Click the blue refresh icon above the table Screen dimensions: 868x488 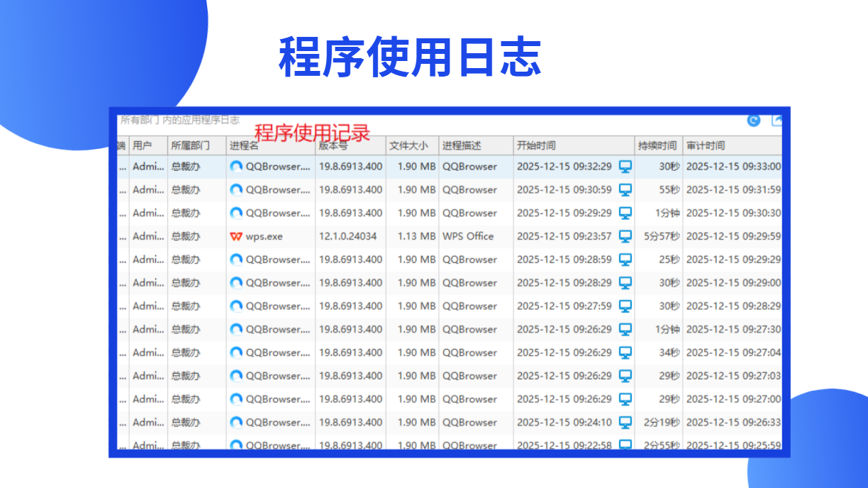754,121
